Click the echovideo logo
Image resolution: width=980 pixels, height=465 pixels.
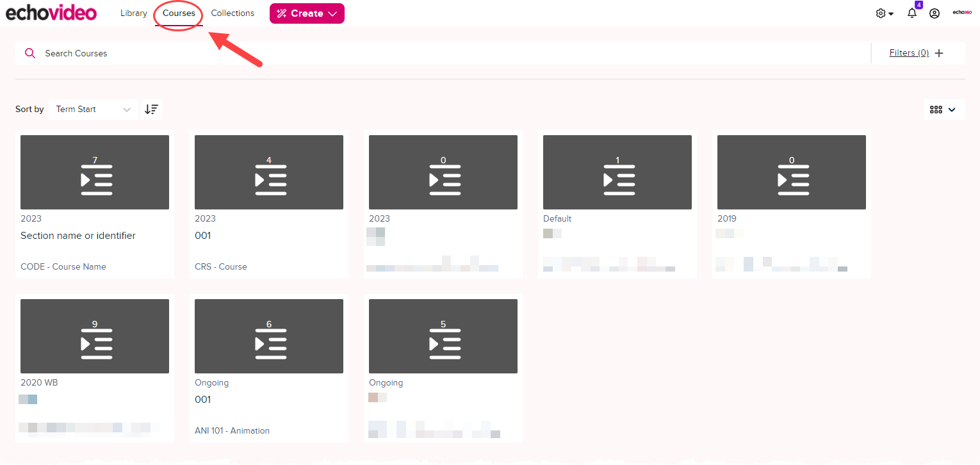[x=51, y=12]
